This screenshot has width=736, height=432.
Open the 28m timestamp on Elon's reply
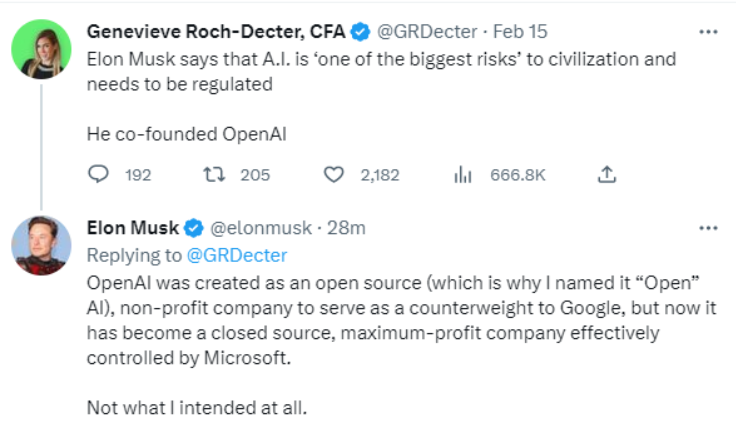click(346, 228)
